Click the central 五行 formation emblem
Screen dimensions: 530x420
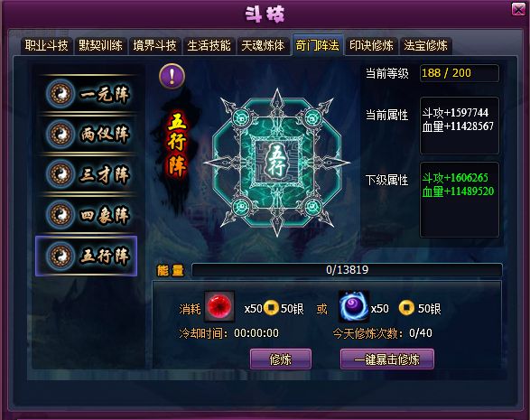[x=277, y=163]
